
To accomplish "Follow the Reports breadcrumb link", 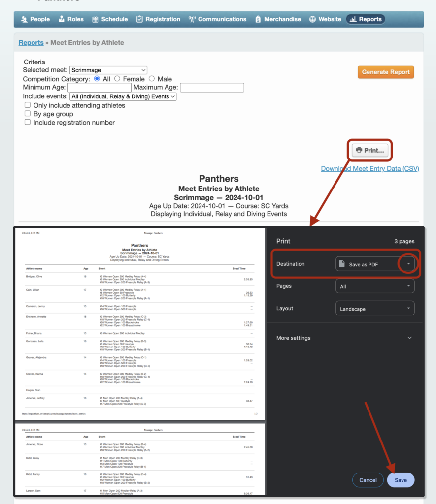I will 31,43.
